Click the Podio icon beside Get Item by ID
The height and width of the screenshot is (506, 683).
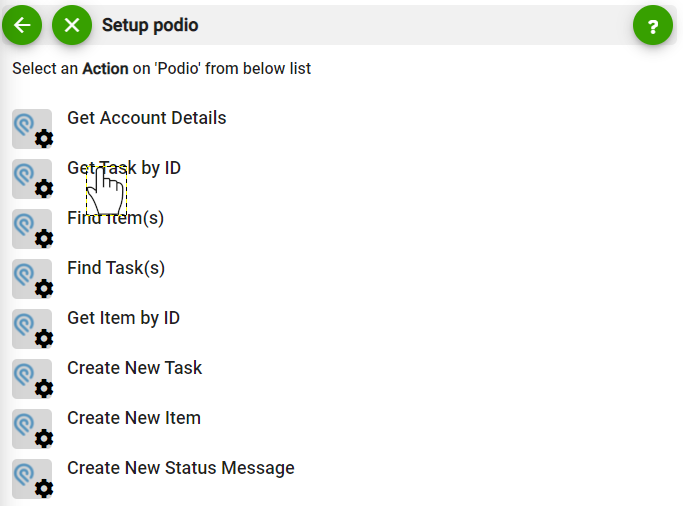click(x=32, y=329)
